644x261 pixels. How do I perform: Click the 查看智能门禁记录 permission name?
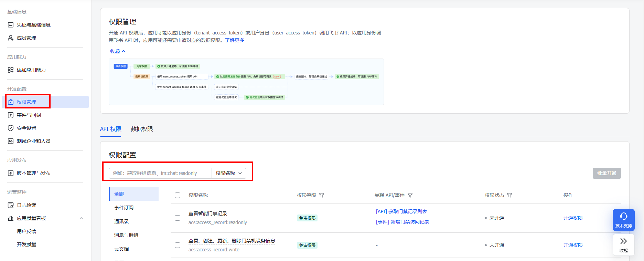[x=208, y=213]
